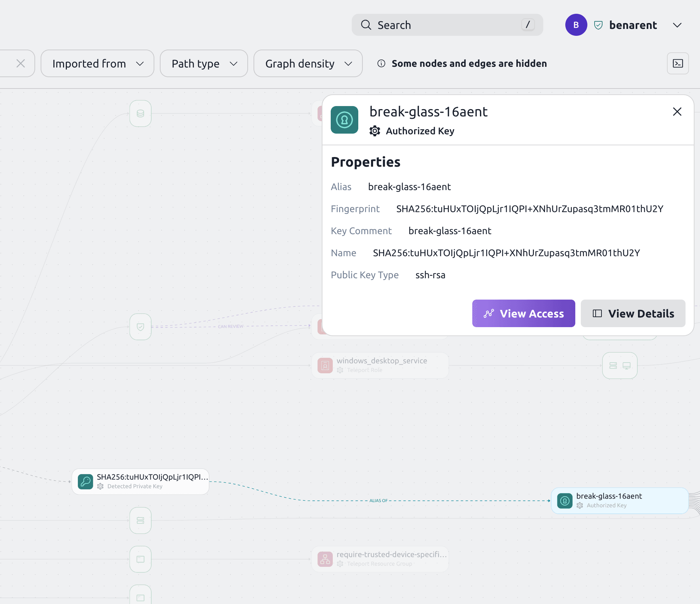700x604 pixels.
Task: Open the benarent account menu
Action: pos(677,25)
